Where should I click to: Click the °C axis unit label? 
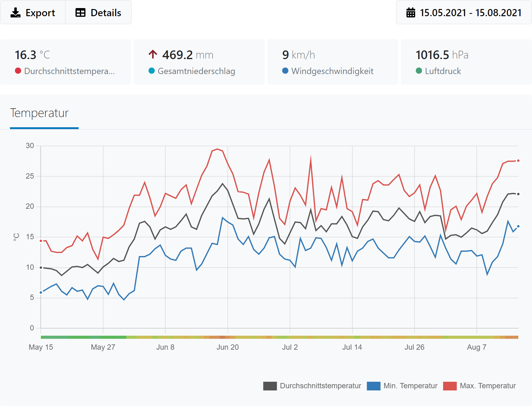(x=16, y=237)
